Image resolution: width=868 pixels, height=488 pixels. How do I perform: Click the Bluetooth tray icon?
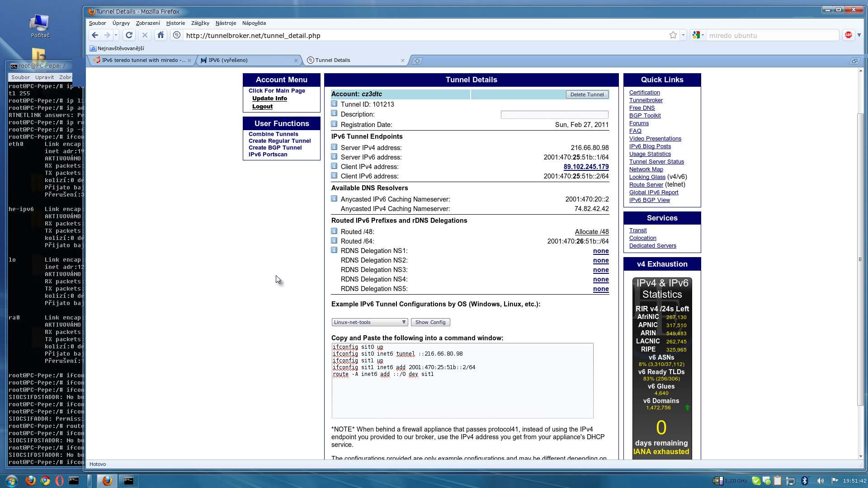pos(804,481)
